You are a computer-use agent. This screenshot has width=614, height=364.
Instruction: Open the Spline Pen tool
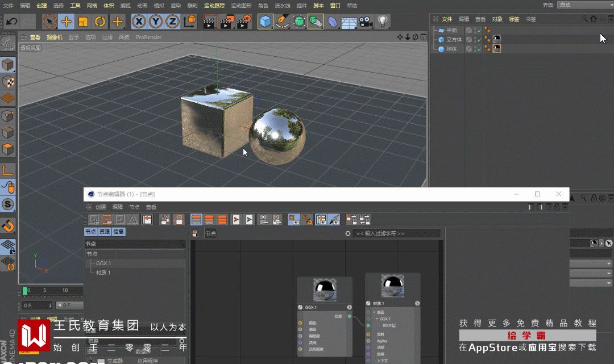282,21
